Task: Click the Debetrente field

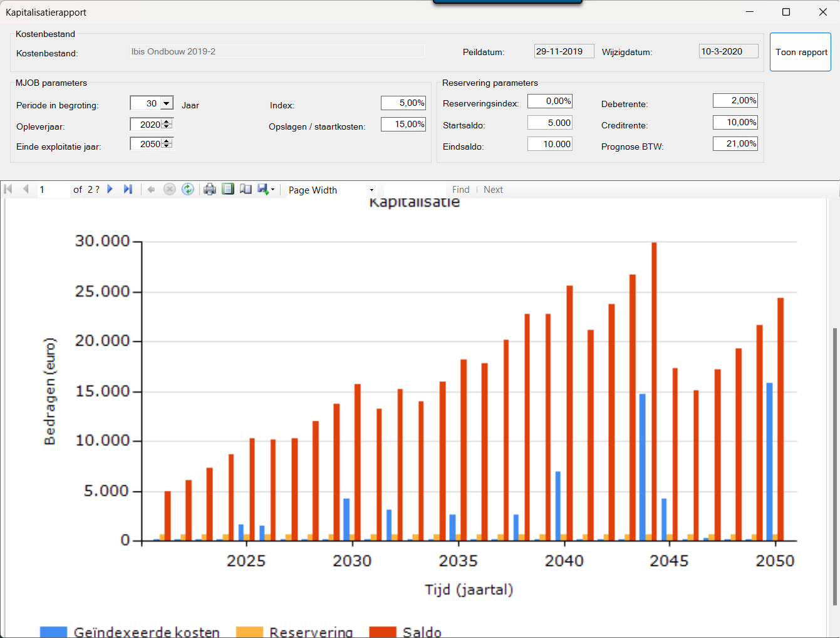Action: click(735, 100)
